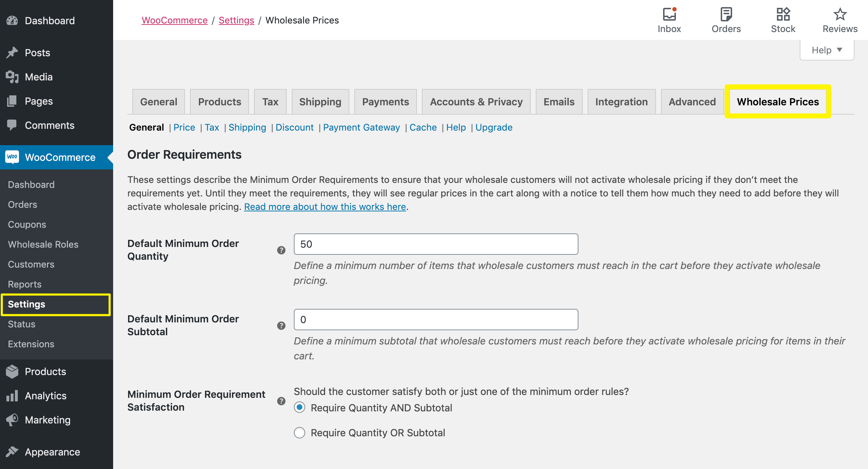Open the Discount sub-section link
The width and height of the screenshot is (868, 469).
tap(295, 127)
